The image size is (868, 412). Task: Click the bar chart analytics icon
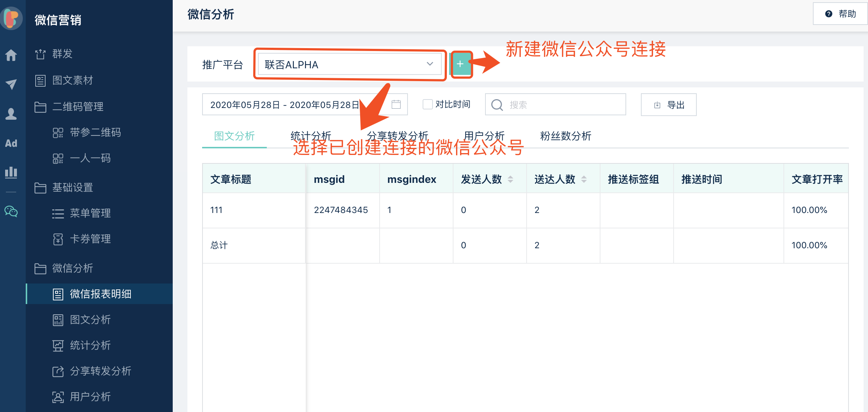(11, 172)
